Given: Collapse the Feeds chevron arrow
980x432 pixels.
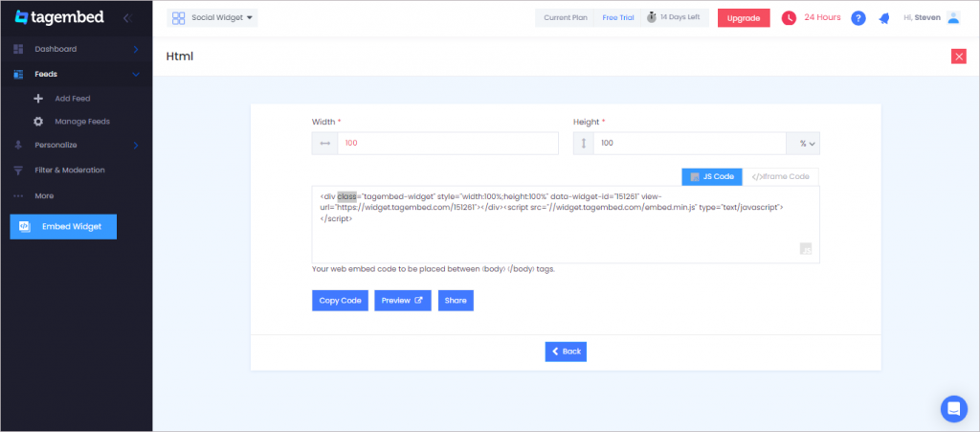Looking at the screenshot, I should [x=136, y=75].
